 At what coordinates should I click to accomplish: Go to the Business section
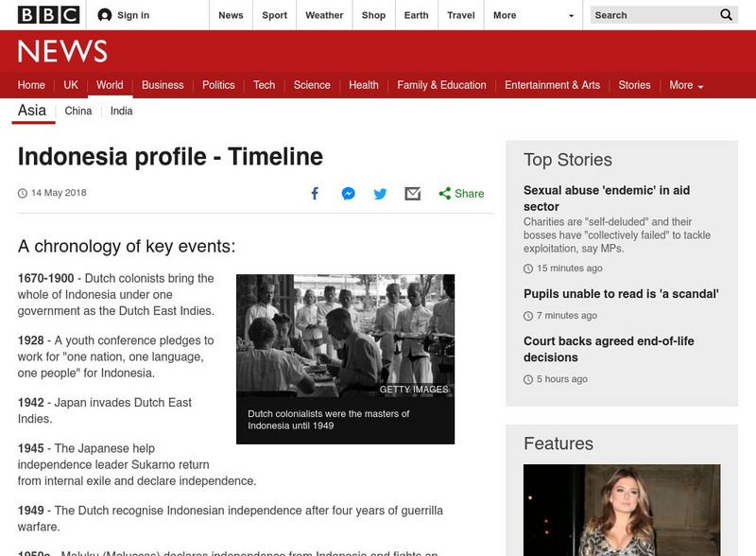pyautogui.click(x=163, y=85)
